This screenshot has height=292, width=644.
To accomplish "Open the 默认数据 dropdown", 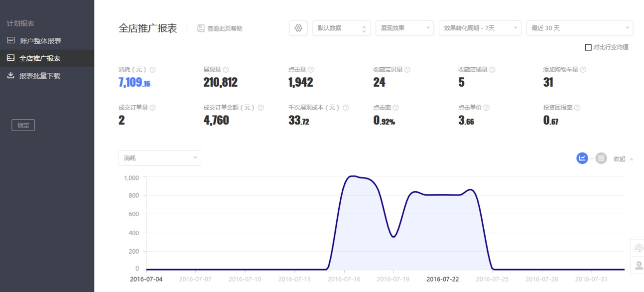I will coord(342,28).
